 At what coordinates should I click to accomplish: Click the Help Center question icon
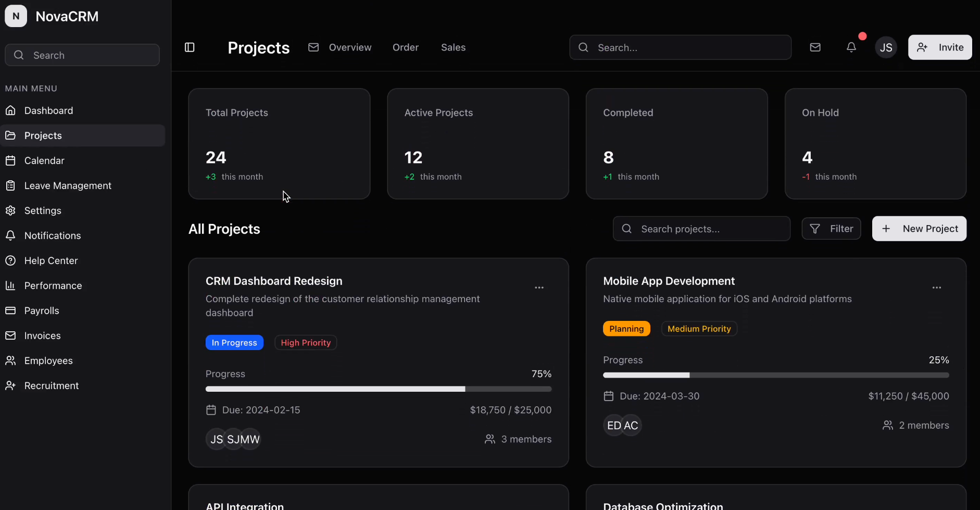coord(10,260)
